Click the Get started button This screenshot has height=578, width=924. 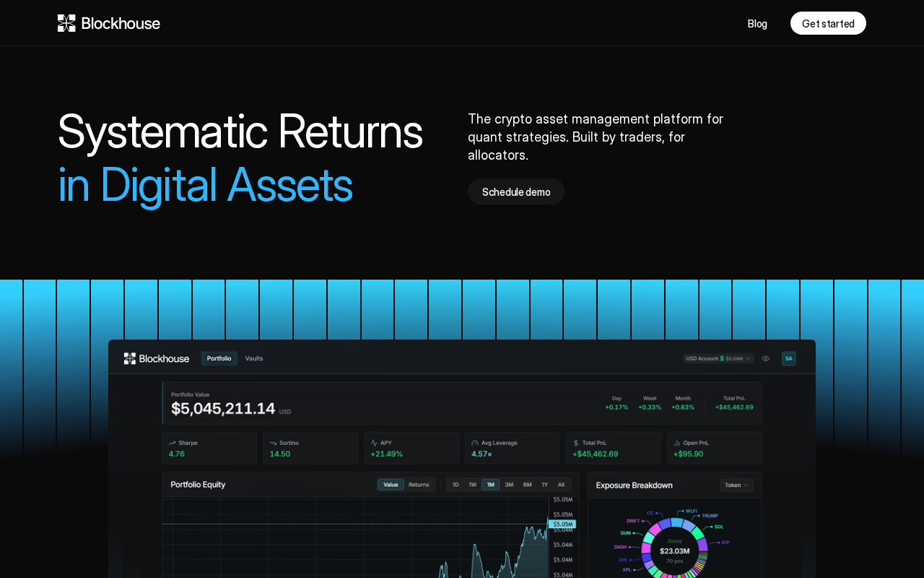(x=828, y=23)
